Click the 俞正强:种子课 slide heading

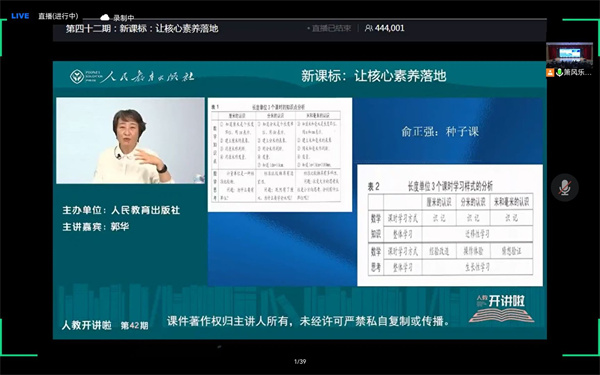point(440,132)
